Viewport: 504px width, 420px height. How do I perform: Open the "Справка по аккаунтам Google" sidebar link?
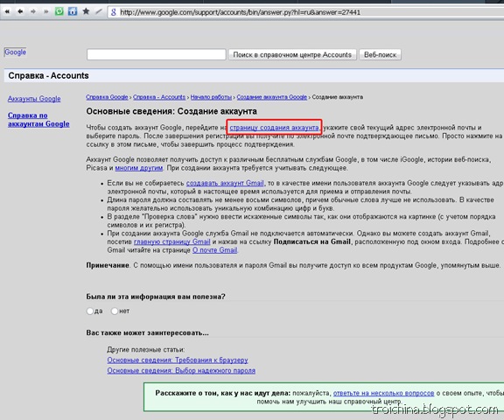(38, 120)
